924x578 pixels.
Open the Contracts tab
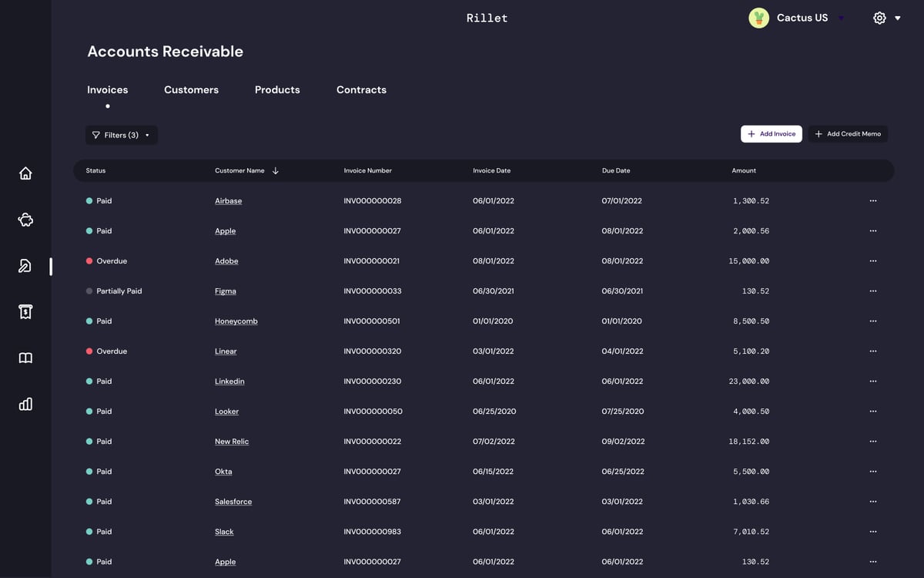click(x=361, y=89)
